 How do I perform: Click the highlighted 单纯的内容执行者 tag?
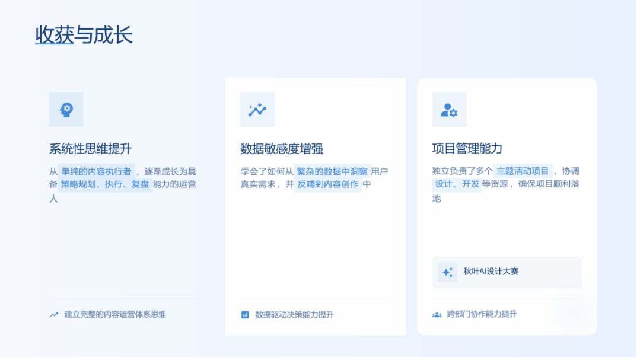[96, 171]
